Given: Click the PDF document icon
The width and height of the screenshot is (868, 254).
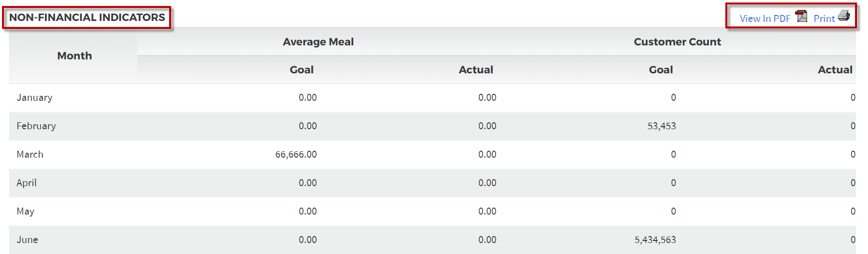Looking at the screenshot, I should click(802, 16).
